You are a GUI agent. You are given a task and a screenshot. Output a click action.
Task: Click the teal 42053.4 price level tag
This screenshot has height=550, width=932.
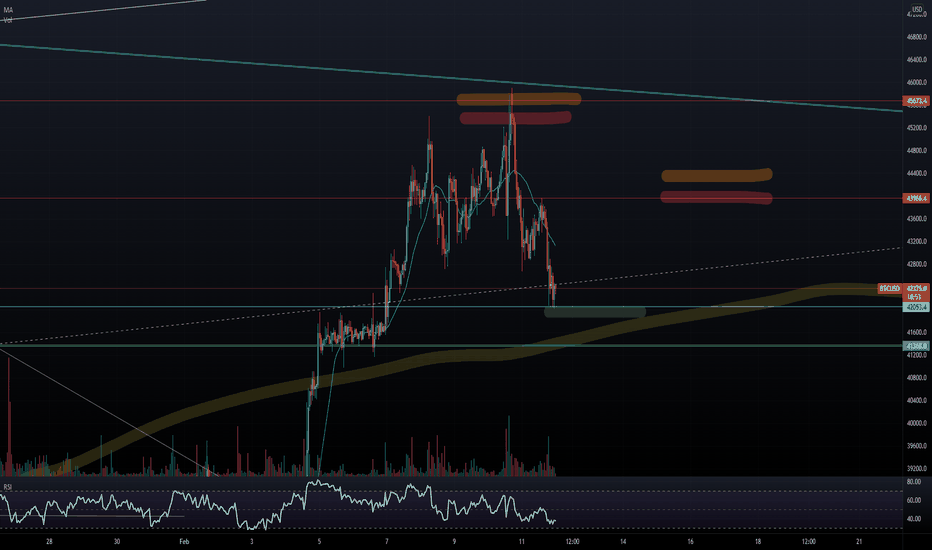[x=916, y=307]
